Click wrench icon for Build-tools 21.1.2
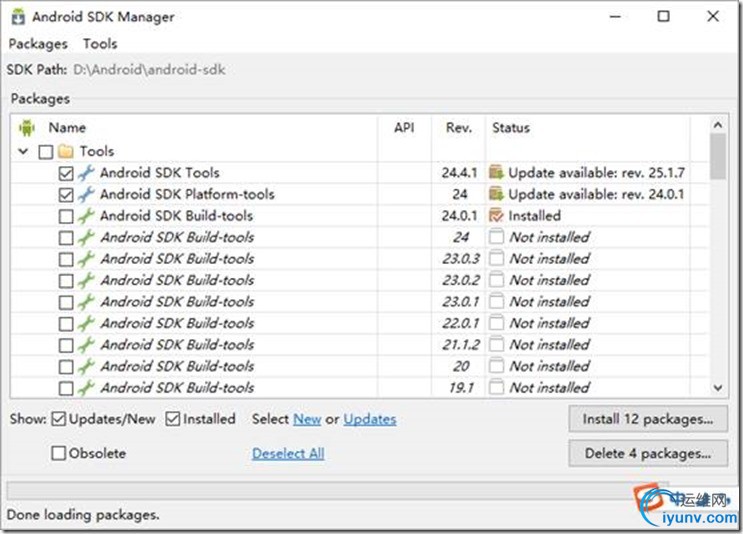Viewport: 743px width, 534px height. (86, 345)
